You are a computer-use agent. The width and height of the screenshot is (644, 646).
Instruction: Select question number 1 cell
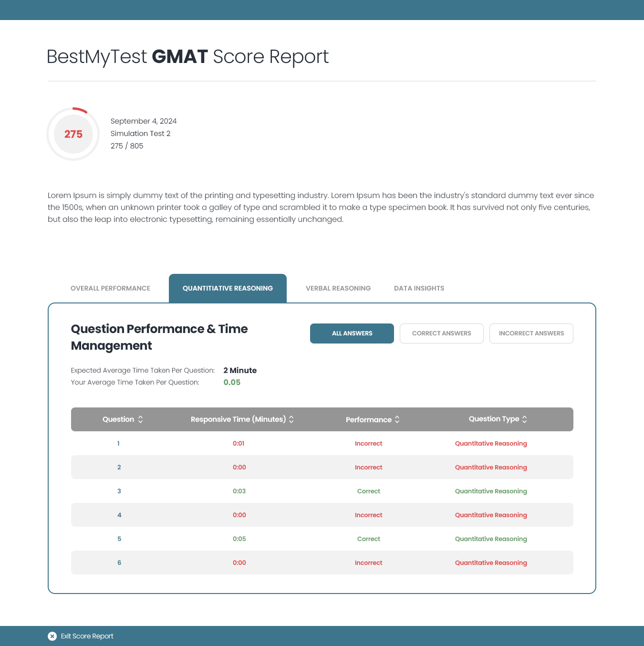pos(118,443)
